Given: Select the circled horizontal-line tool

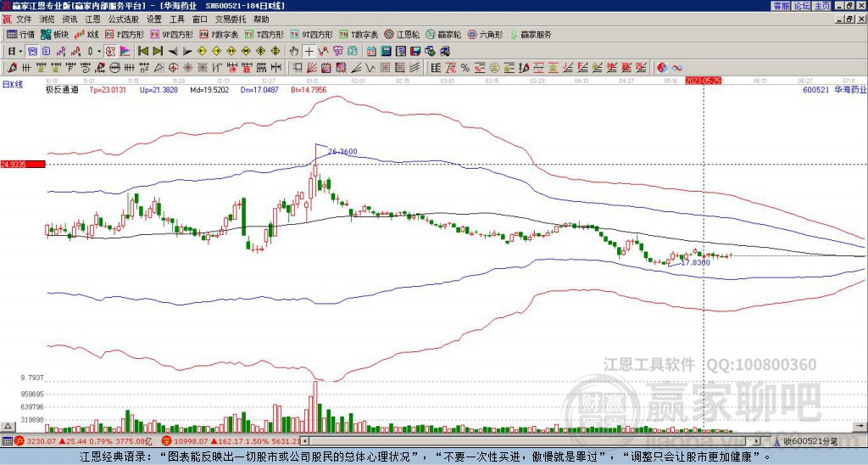Looking at the screenshot, I should click(x=114, y=68).
